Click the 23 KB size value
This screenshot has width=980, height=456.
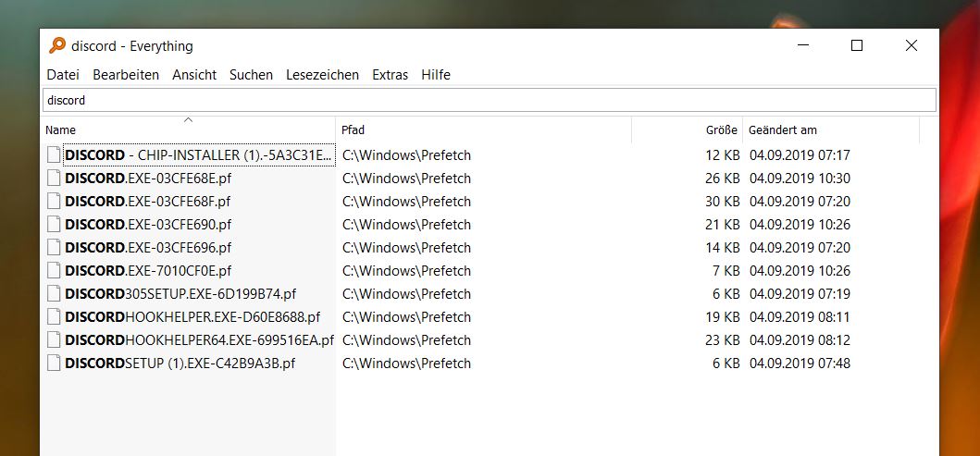[723, 339]
